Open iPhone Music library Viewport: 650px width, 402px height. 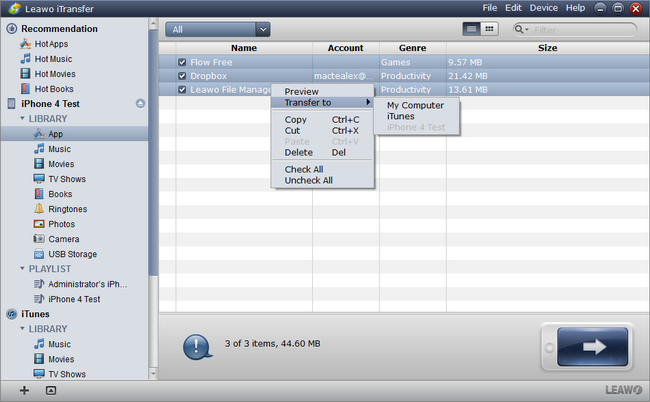[x=52, y=149]
